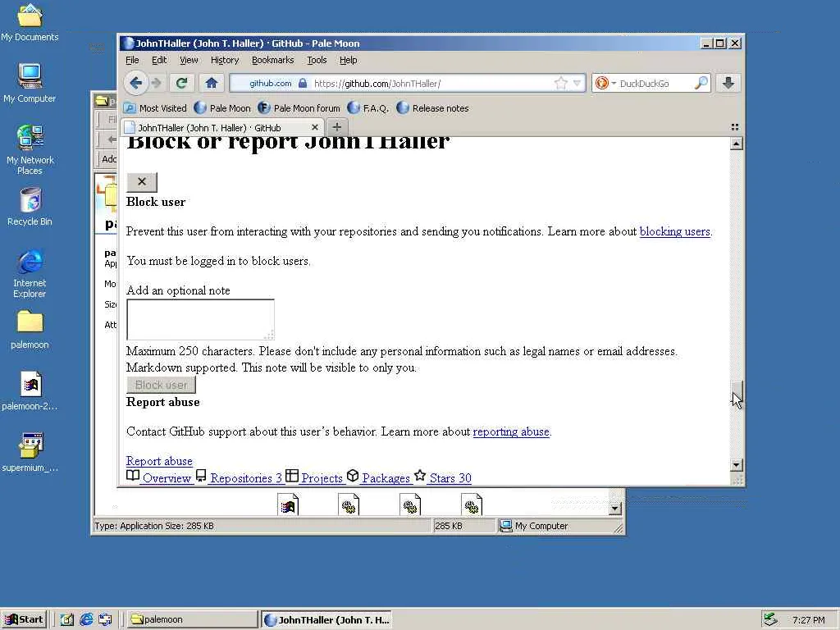Click the Report abuse link
840x630 pixels.
click(159, 461)
